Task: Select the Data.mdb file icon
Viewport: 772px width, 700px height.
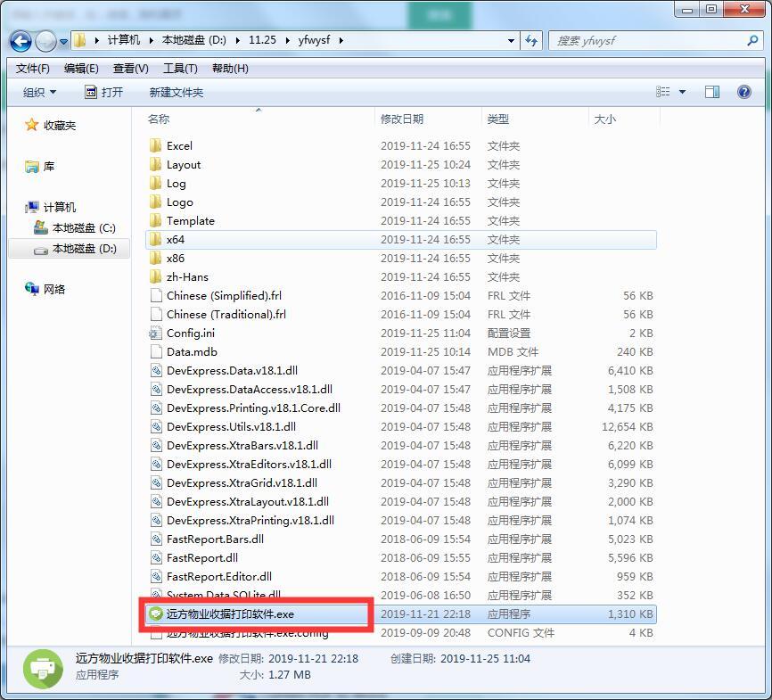Action: 156,351
